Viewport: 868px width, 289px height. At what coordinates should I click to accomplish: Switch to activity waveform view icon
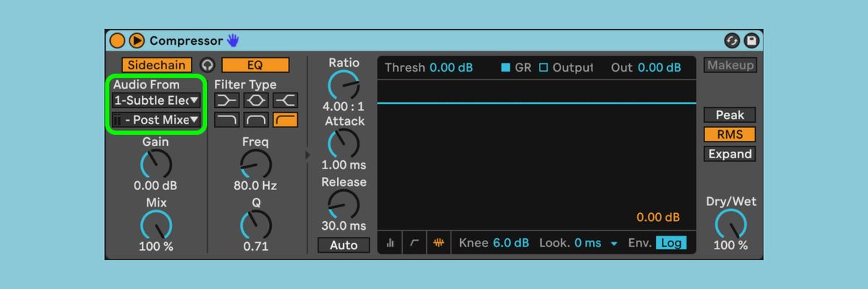click(x=438, y=243)
